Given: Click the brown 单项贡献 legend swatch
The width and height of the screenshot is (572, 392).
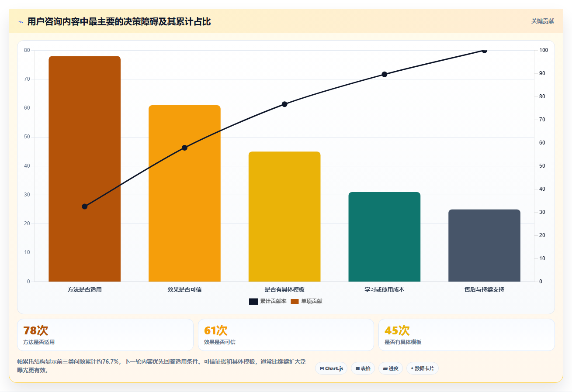Looking at the screenshot, I should (x=295, y=301).
